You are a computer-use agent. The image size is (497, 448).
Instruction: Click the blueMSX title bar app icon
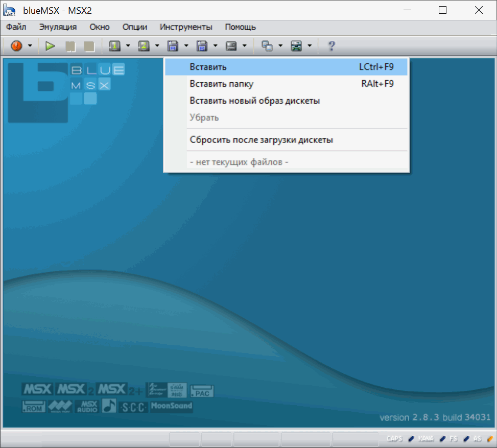9,10
